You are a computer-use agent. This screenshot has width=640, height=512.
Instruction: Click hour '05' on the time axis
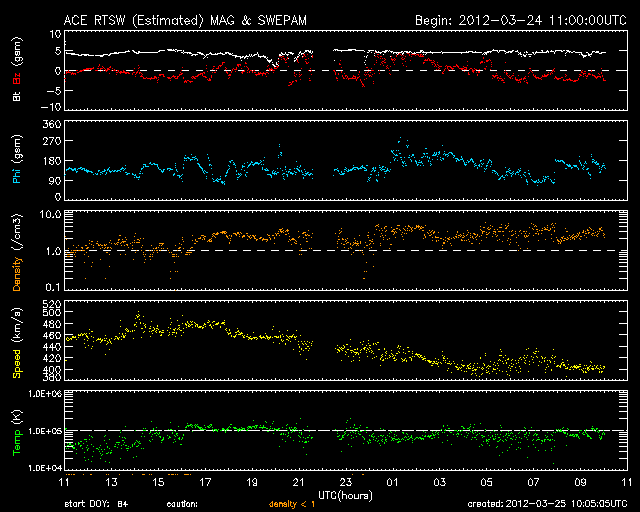pyautogui.click(x=486, y=483)
